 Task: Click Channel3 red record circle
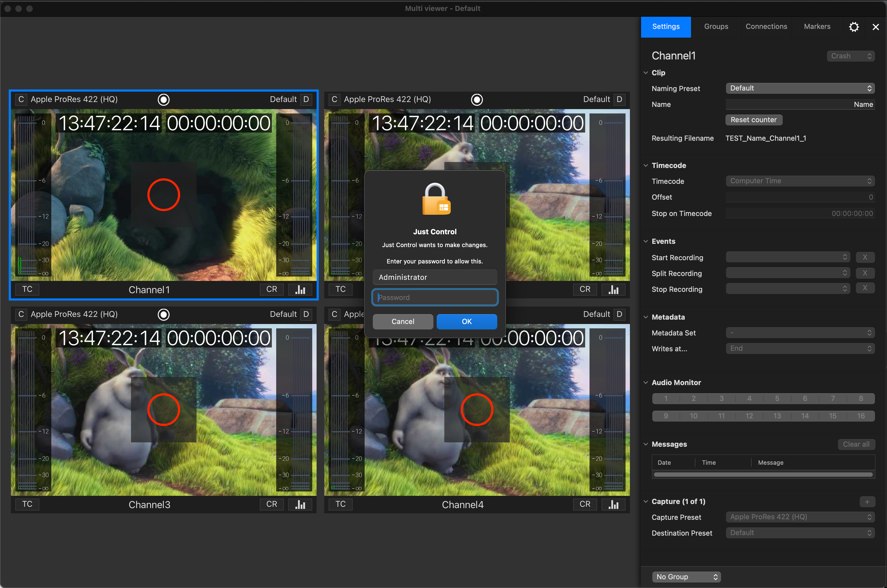click(x=163, y=410)
